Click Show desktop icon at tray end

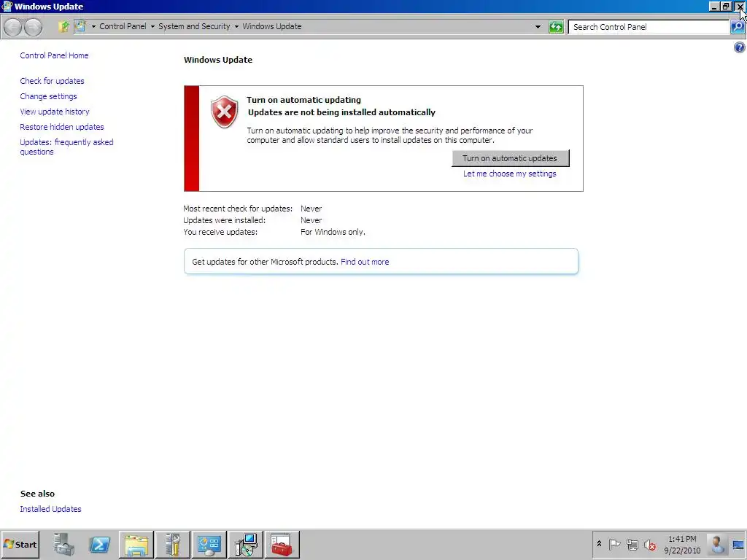click(738, 545)
